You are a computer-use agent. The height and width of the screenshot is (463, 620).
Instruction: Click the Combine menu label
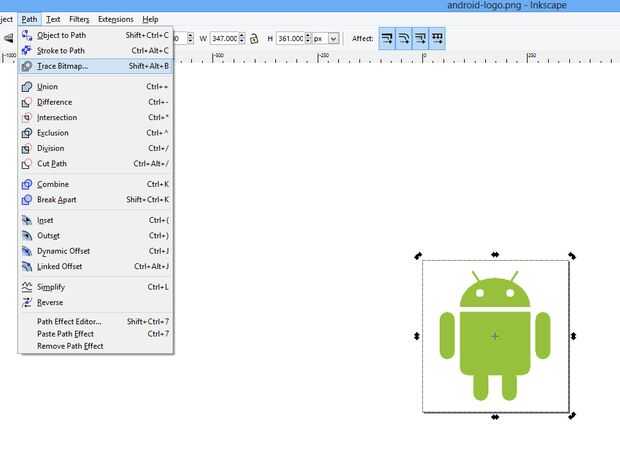coord(53,184)
